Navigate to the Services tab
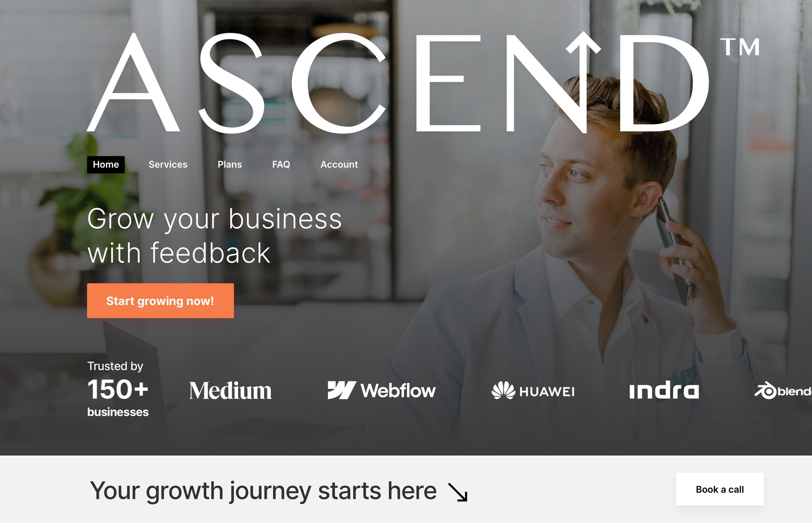This screenshot has width=812, height=523. [x=167, y=165]
